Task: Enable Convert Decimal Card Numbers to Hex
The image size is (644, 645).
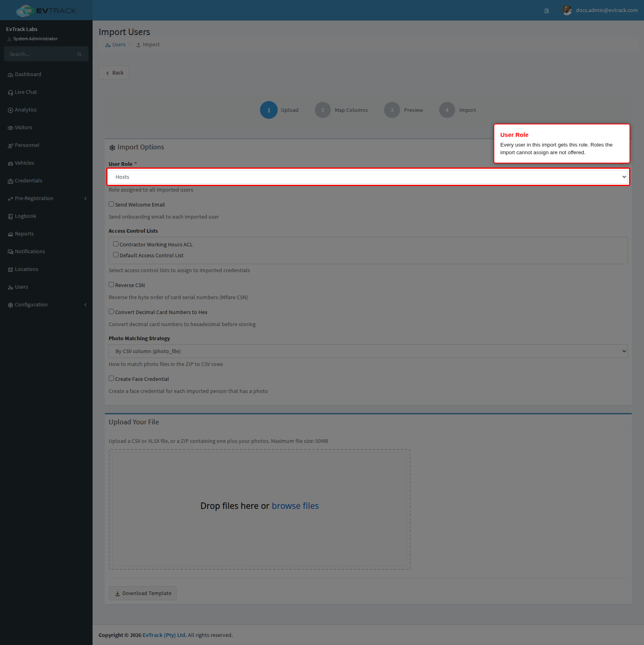Action: pos(111,312)
